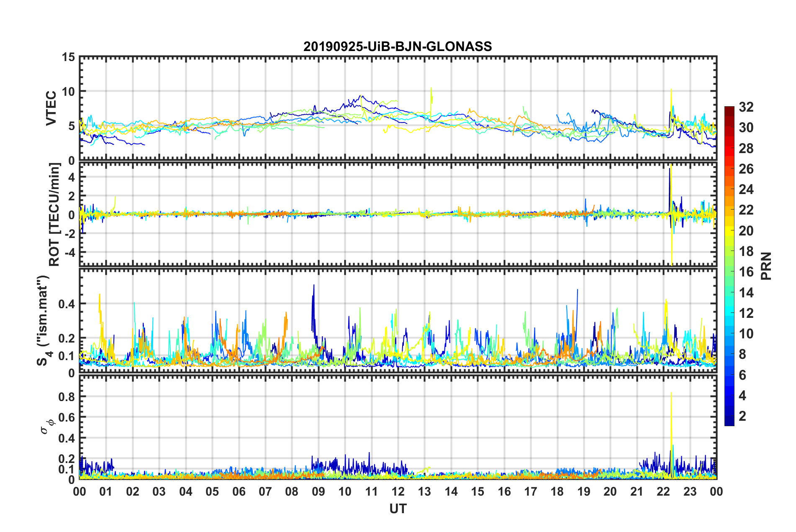The image size is (796, 532).
Task: Click colorbar tick label 32
Action: (x=746, y=107)
